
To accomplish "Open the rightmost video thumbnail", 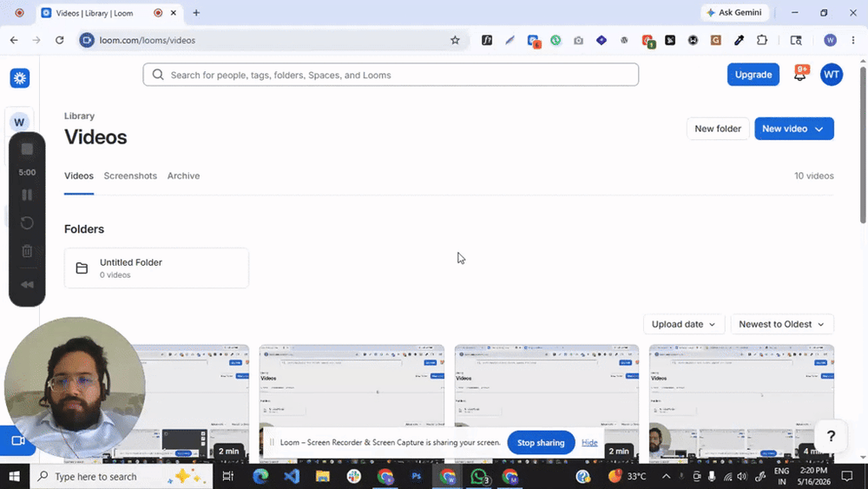I will [x=741, y=386].
